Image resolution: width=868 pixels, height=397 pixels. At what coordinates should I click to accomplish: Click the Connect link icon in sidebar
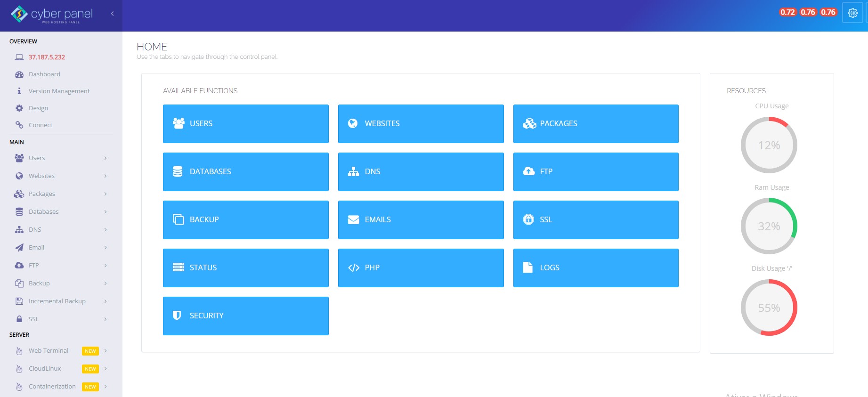(x=19, y=125)
